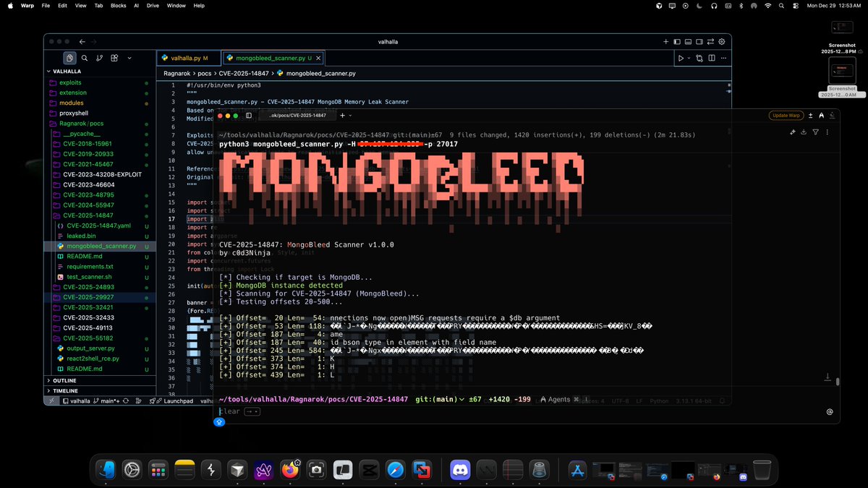Click the plus icon in editor title bar
The height and width of the screenshot is (488, 868).
tap(665, 42)
